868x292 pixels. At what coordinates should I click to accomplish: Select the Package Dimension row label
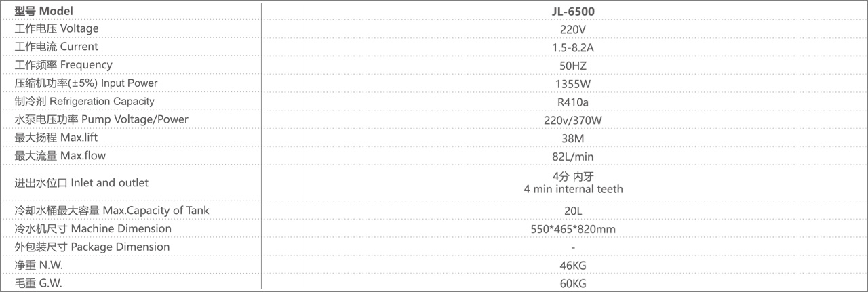click(x=92, y=247)
